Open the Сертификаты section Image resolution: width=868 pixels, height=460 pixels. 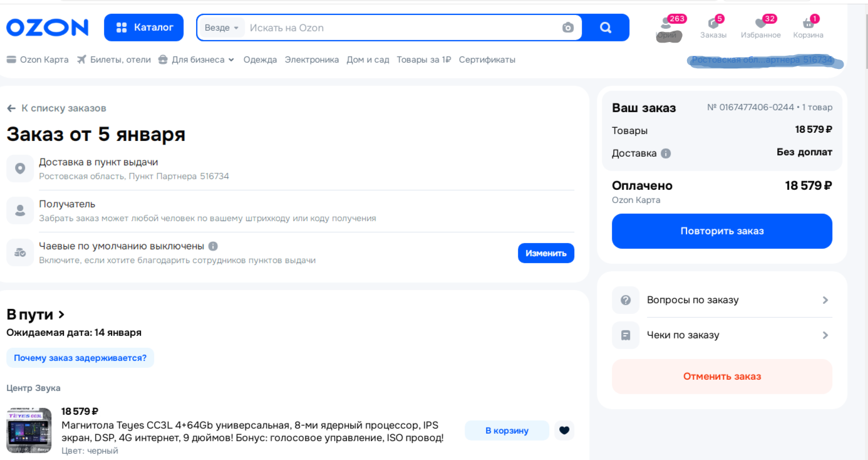tap(487, 60)
